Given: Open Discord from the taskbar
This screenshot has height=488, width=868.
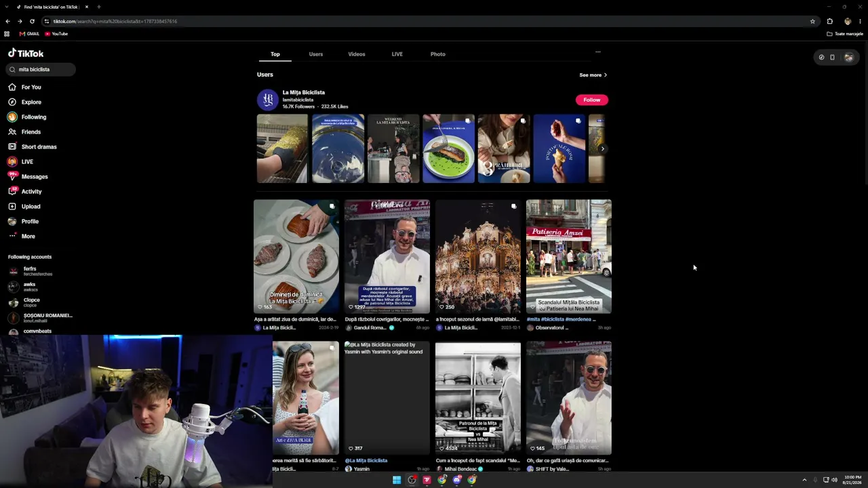Looking at the screenshot, I should [457, 480].
